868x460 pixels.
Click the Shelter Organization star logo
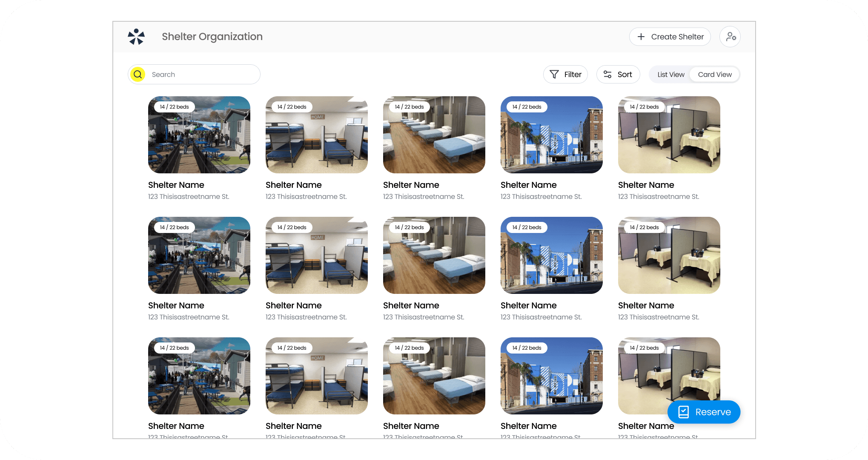coord(136,37)
